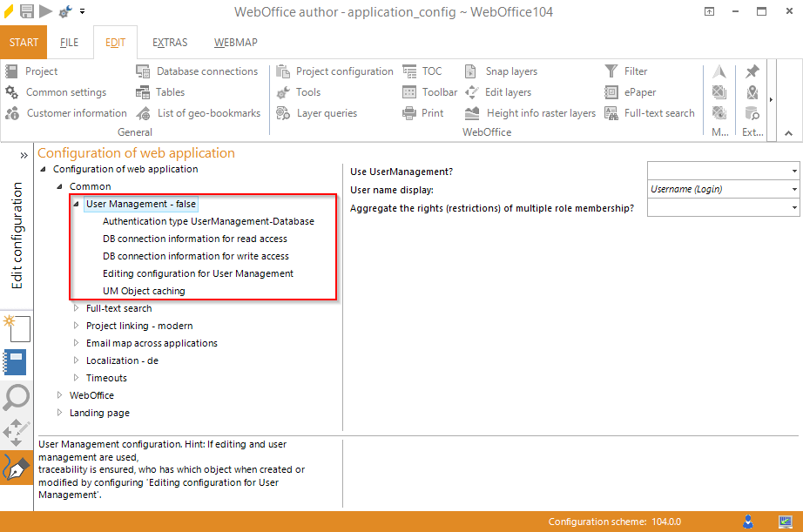
Task: Collapse the ribbon with the chevron arrow
Action: click(788, 132)
